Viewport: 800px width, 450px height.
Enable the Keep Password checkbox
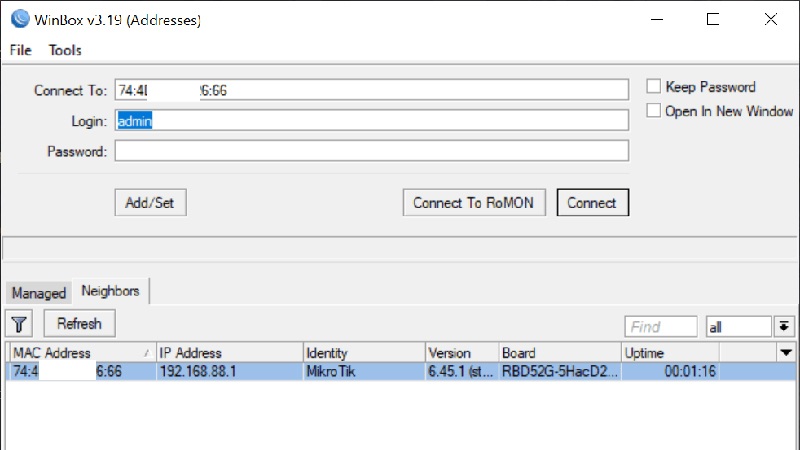pyautogui.click(x=654, y=86)
